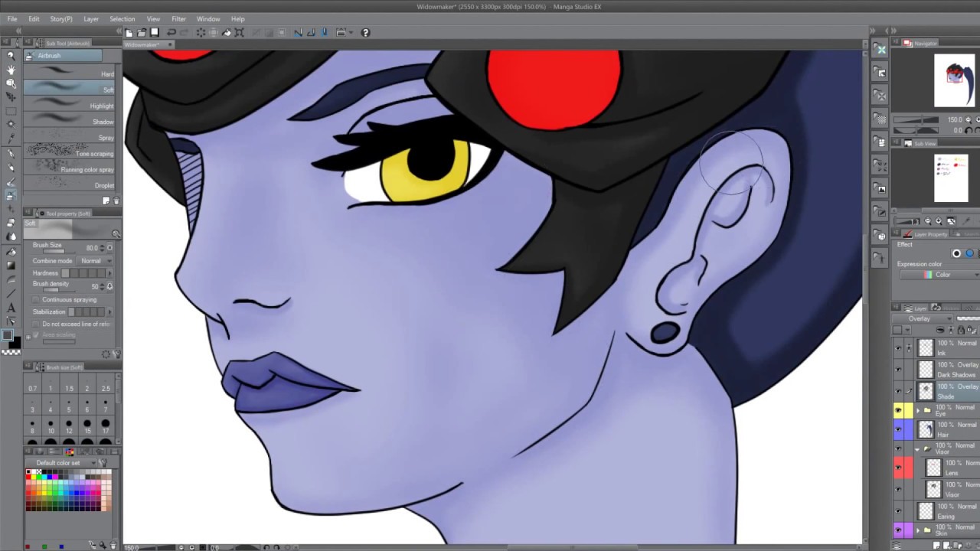Hide the Ink layer

tap(898, 347)
